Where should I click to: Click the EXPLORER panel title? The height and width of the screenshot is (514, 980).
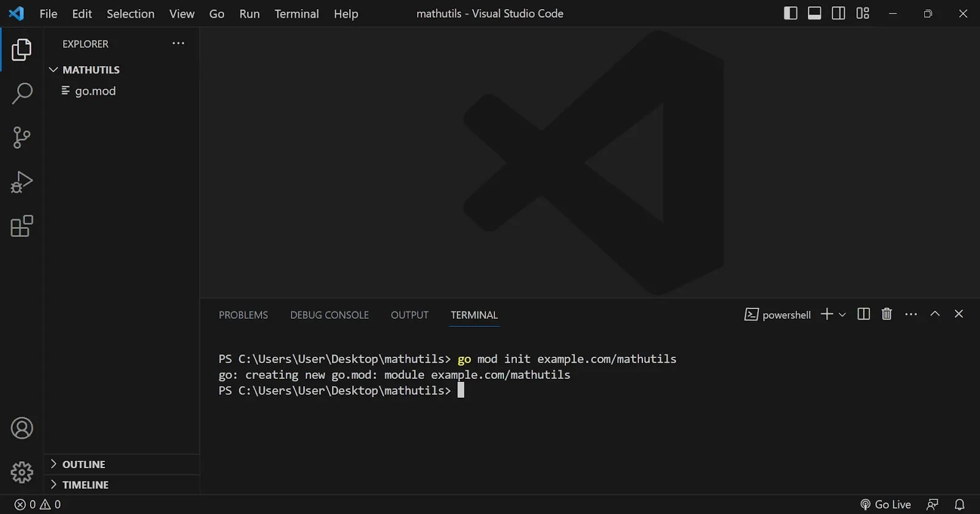pyautogui.click(x=85, y=43)
